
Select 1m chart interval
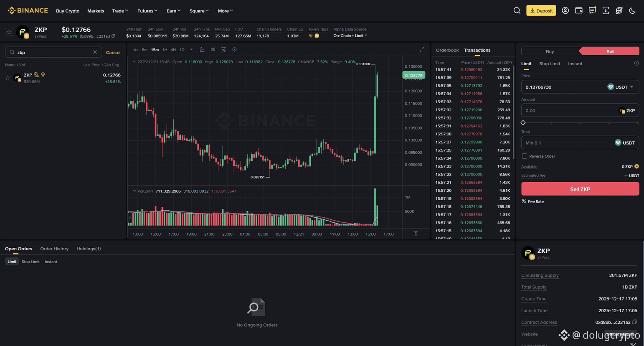click(x=136, y=50)
